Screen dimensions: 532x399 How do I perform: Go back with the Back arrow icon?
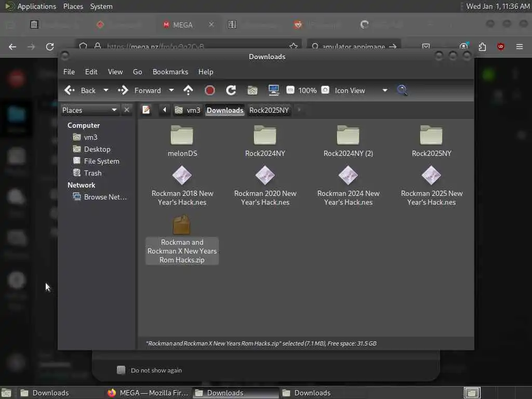[70, 90]
